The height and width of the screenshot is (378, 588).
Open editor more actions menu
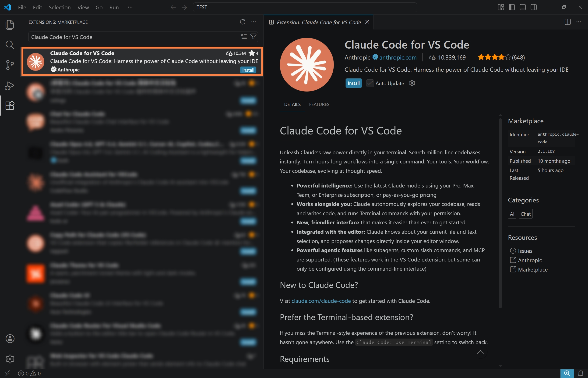click(x=578, y=22)
